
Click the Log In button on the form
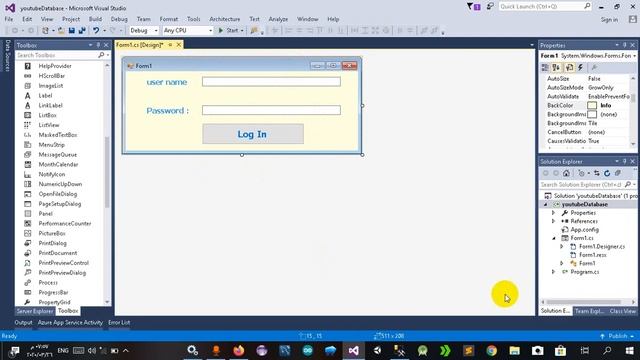click(x=253, y=134)
